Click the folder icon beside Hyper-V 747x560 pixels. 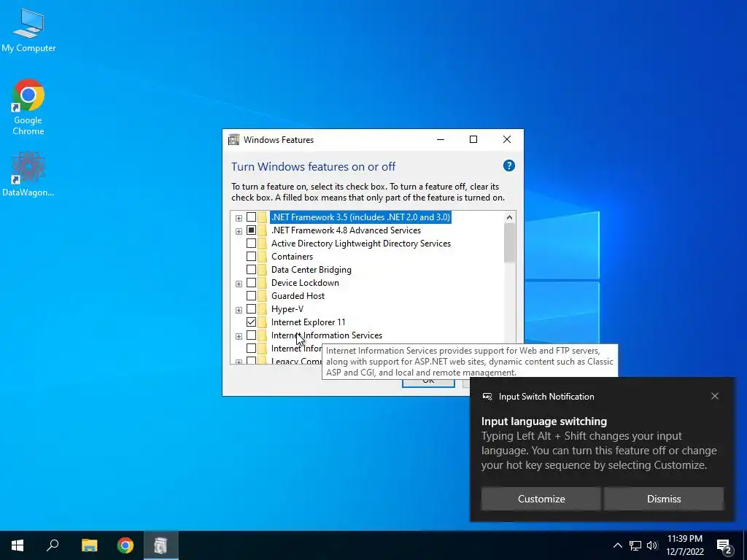coord(262,309)
